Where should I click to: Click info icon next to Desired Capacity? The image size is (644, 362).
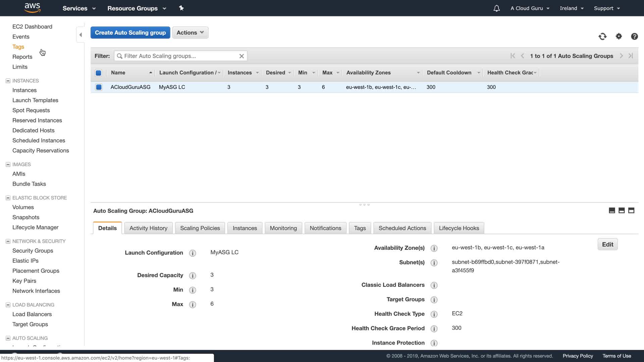192,276
